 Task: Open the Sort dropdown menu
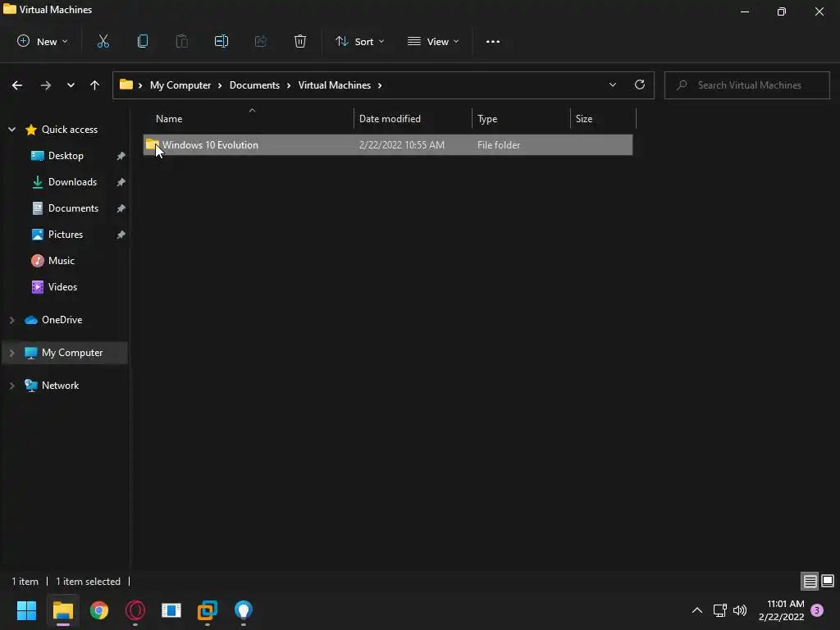coord(359,41)
